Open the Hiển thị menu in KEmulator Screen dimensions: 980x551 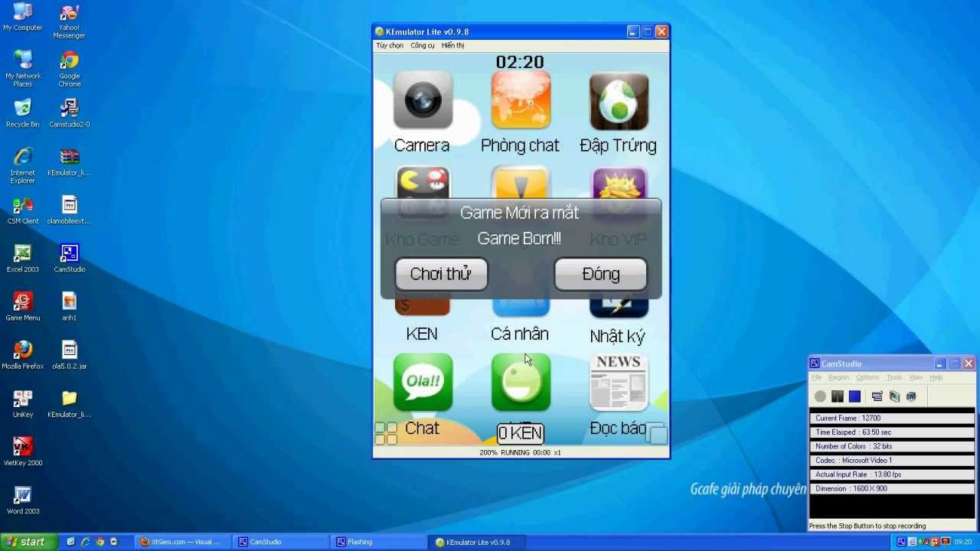pos(452,45)
